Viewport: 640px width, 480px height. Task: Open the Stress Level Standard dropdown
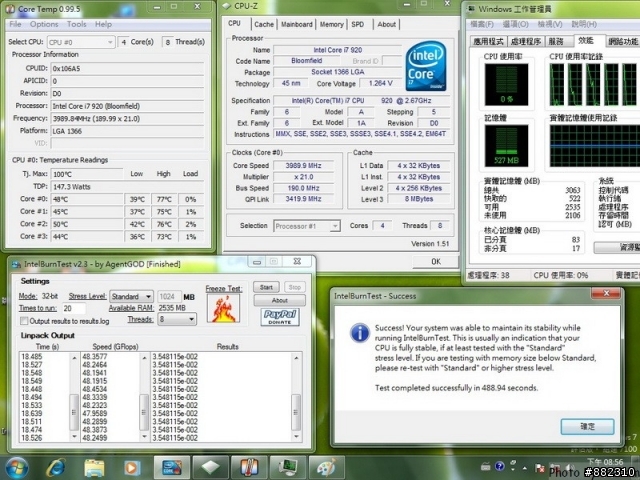[x=131, y=296]
